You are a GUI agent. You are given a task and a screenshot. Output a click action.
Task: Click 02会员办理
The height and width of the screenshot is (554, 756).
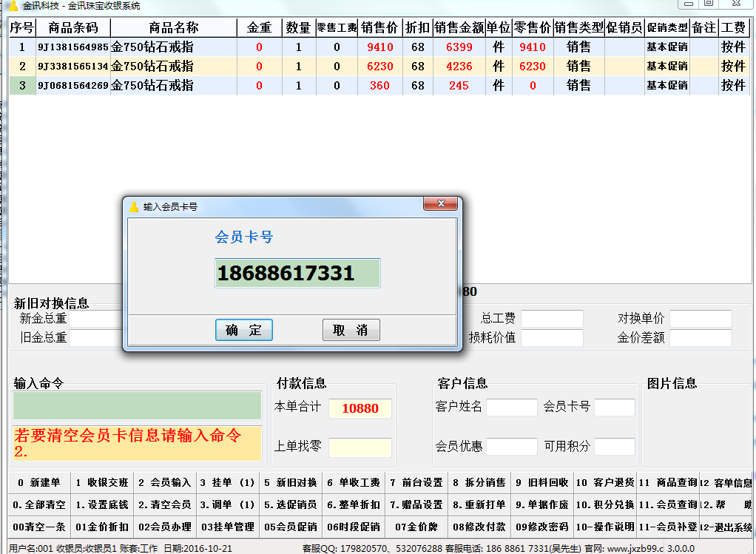click(x=165, y=527)
